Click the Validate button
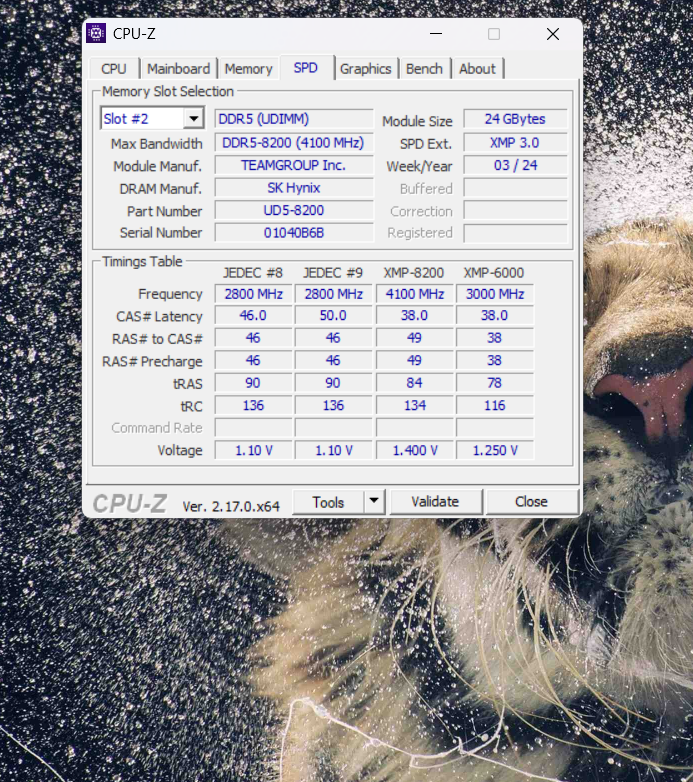 [x=435, y=502]
